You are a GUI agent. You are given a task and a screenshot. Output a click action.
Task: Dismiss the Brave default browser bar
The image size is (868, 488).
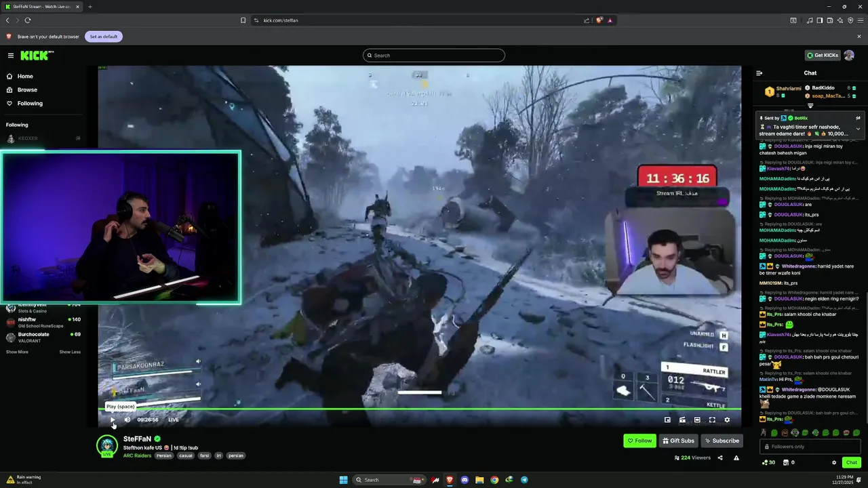point(859,37)
